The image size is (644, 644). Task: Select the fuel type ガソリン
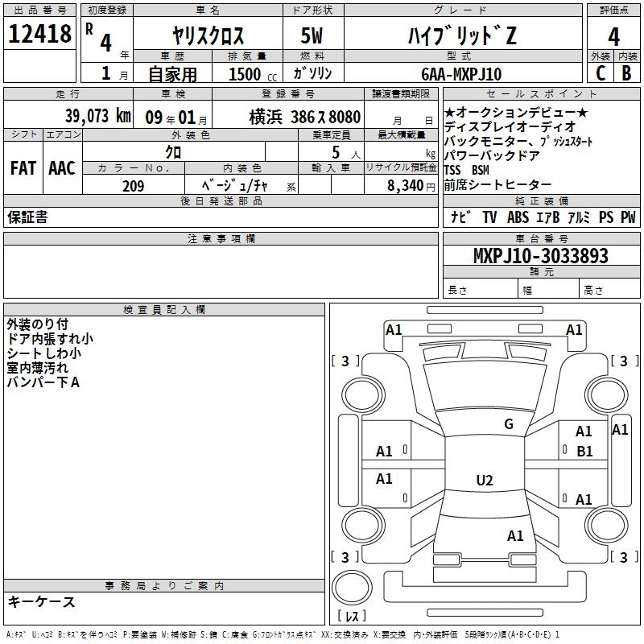pyautogui.click(x=312, y=73)
